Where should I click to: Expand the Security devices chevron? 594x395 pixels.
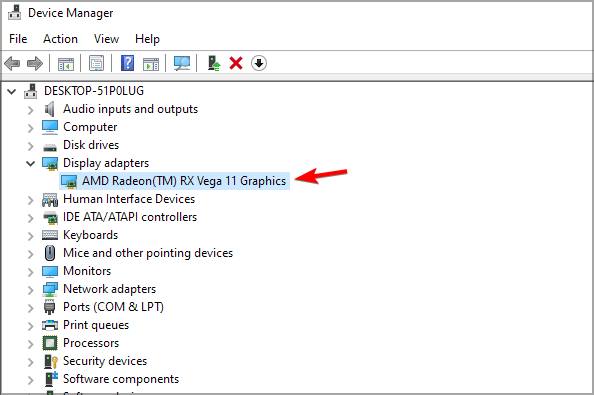tap(31, 362)
